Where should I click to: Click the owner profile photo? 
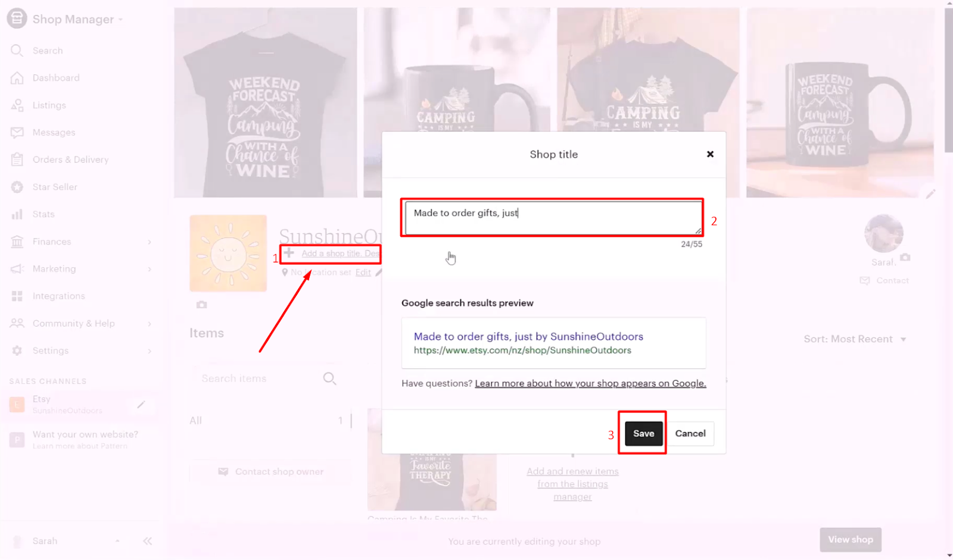[884, 233]
